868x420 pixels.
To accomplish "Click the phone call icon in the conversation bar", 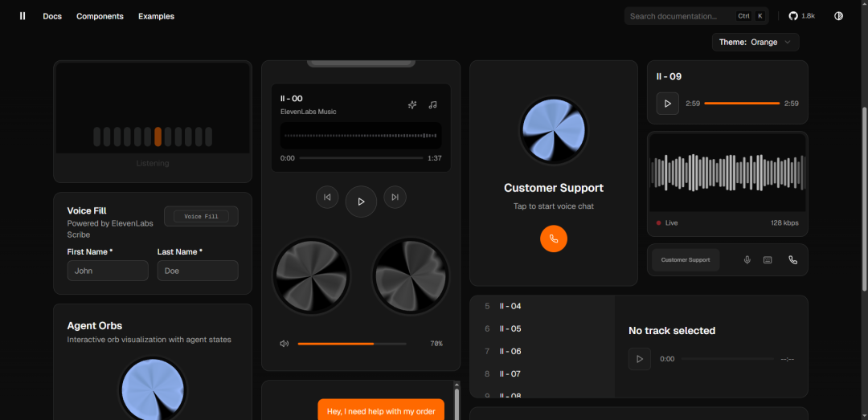I will (x=792, y=260).
